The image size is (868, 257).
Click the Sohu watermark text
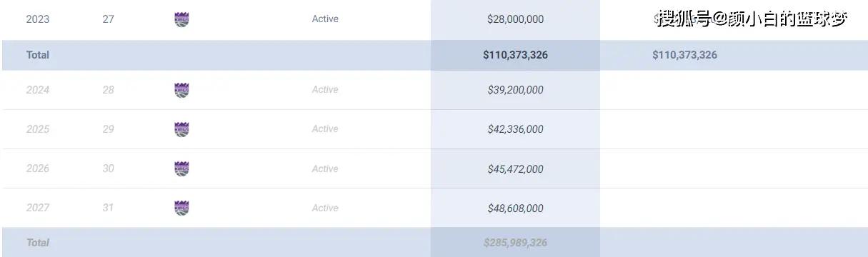[753, 19]
